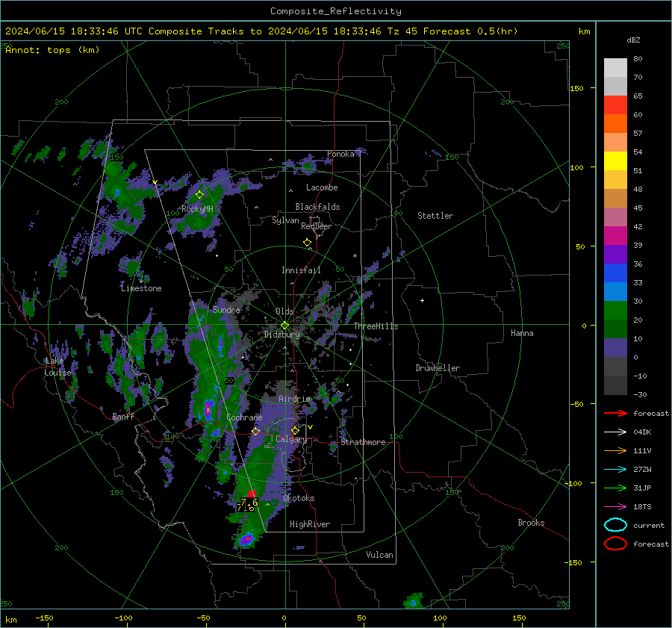This screenshot has width=672, height=628.
Task: Click the Ponoka city label
Action: (340, 154)
